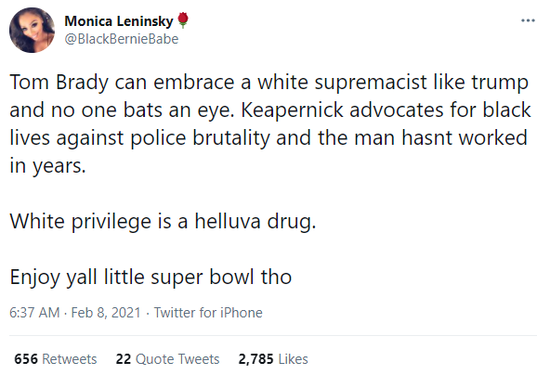
Task: Click the red rose emoji beside name
Action: pyautogui.click(x=183, y=20)
